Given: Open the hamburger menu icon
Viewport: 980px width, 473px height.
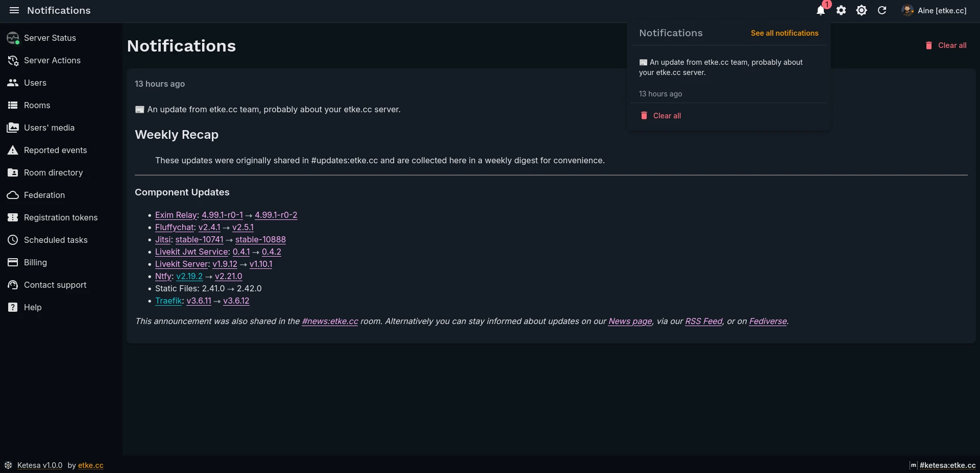Looking at the screenshot, I should click(14, 10).
